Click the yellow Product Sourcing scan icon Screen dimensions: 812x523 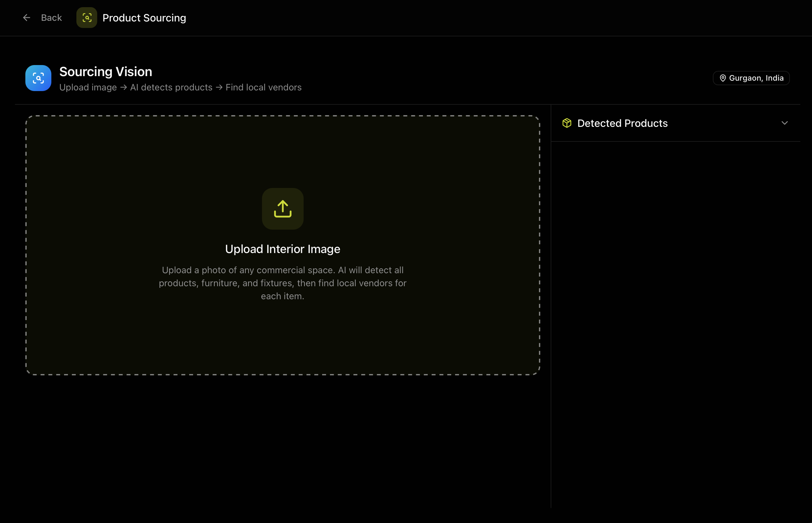[87, 18]
